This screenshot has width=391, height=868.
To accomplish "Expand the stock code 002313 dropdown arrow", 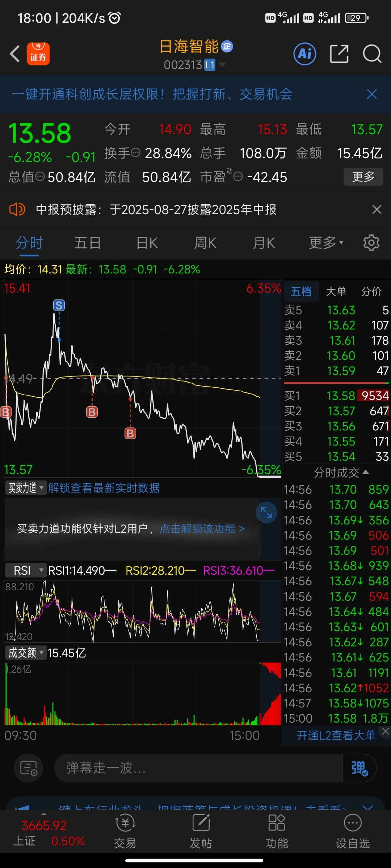I will coord(222,65).
